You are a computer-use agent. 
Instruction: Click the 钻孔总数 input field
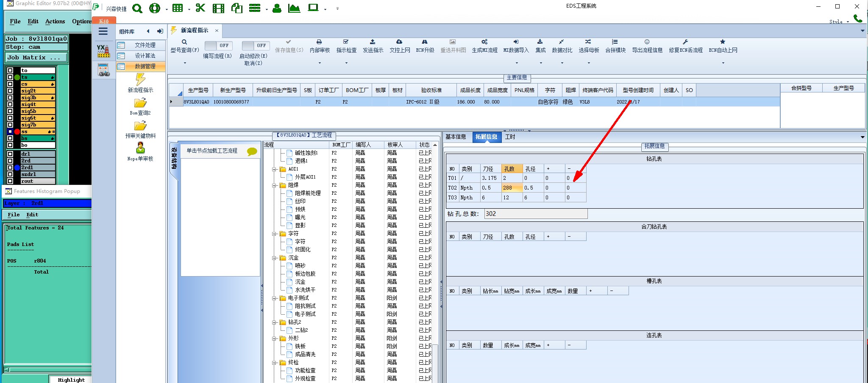pos(536,214)
